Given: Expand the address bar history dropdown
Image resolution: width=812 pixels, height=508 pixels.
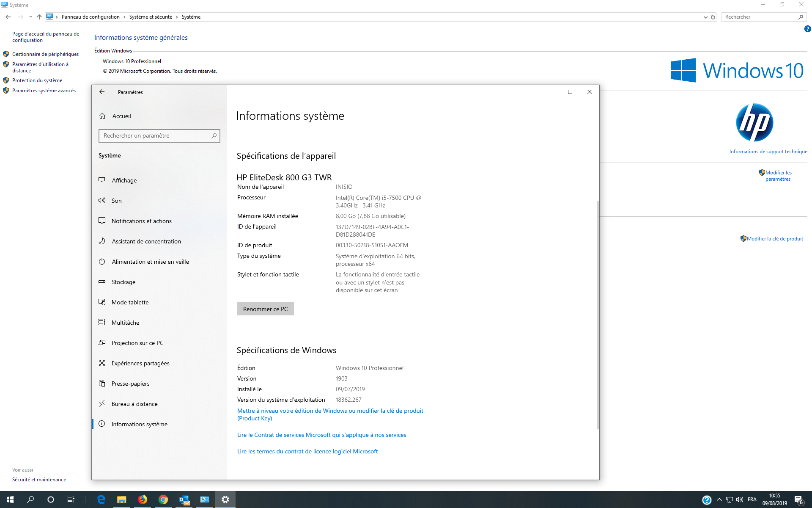Looking at the screenshot, I should 705,17.
